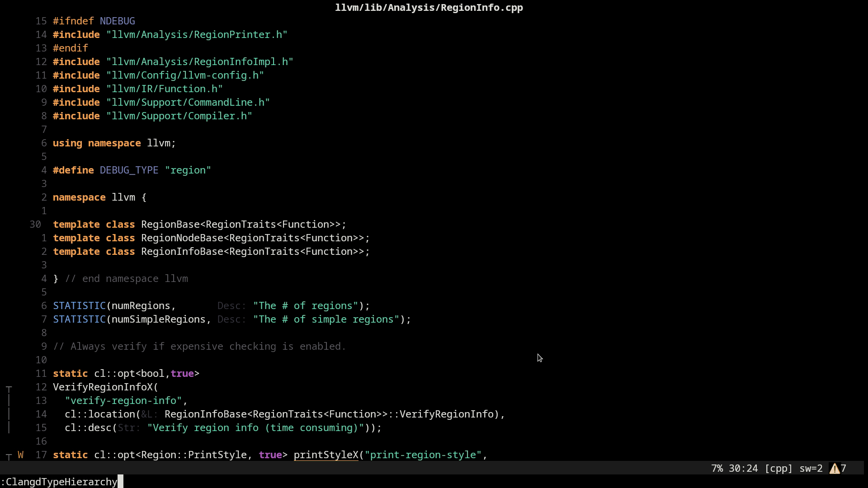This screenshot has width=868, height=488.
Task: Click the 7% scroll progress indicator
Action: click(x=717, y=469)
